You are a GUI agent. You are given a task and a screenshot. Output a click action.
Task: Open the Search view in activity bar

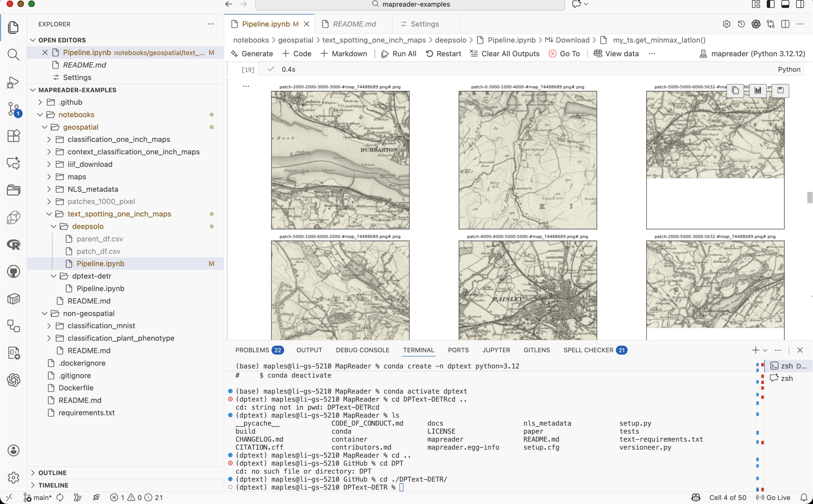point(13,55)
